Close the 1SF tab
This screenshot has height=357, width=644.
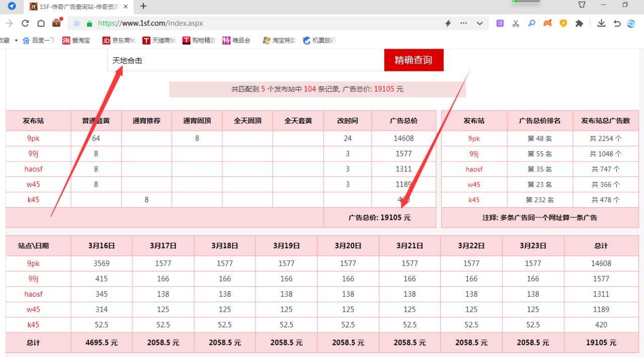(126, 7)
